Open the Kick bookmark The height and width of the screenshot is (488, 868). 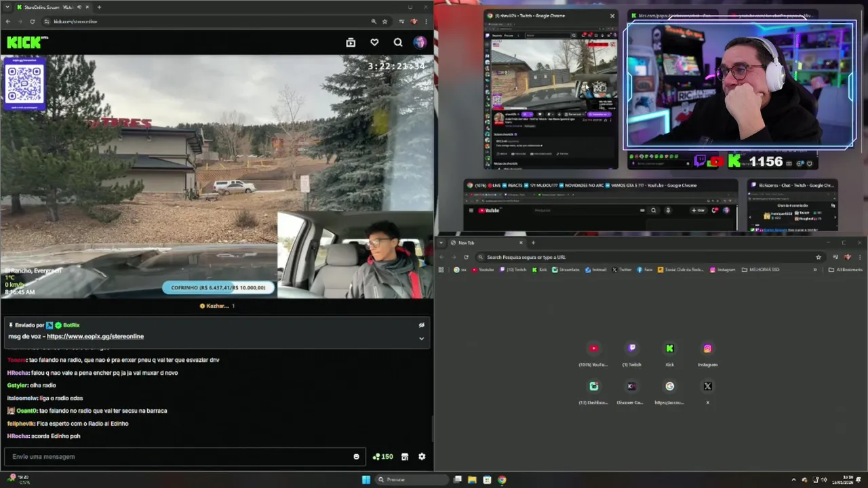(x=539, y=270)
